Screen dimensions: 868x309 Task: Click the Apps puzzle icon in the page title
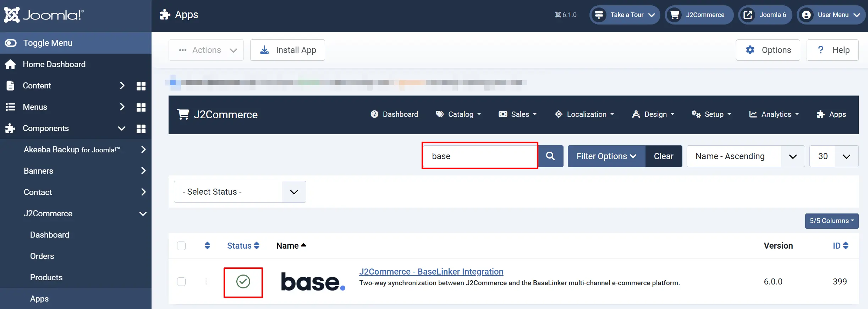pos(165,15)
